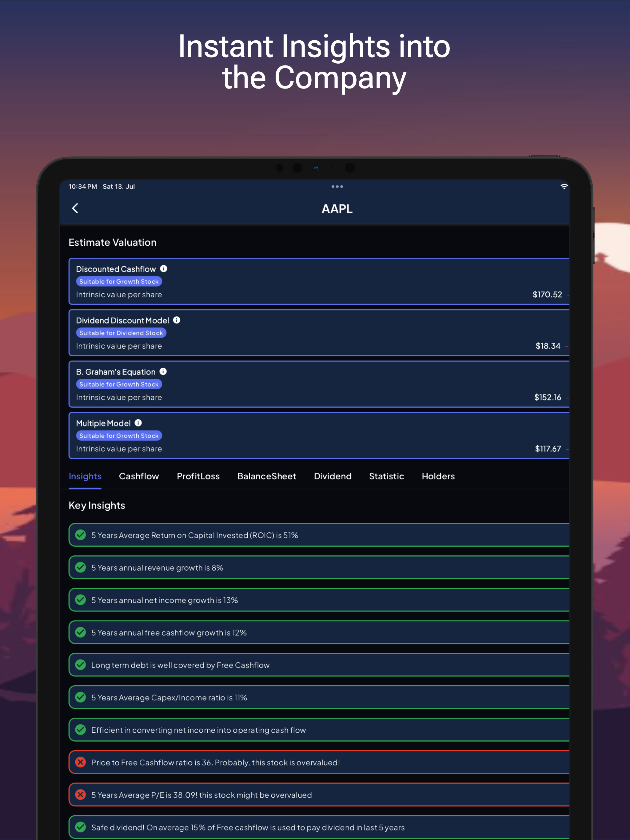Open info for Multiple Model
Image resolution: width=630 pixels, height=840 pixels.
click(x=138, y=423)
